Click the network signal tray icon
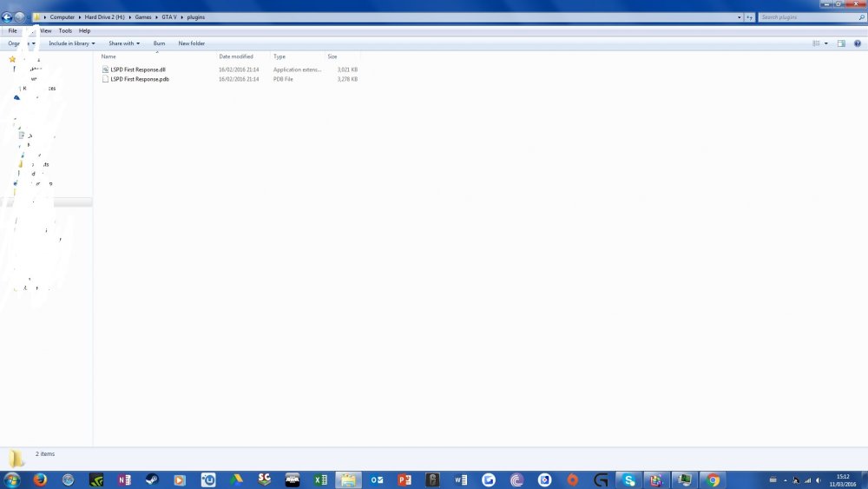Viewport: 868px width, 489px height. pyautogui.click(x=807, y=480)
